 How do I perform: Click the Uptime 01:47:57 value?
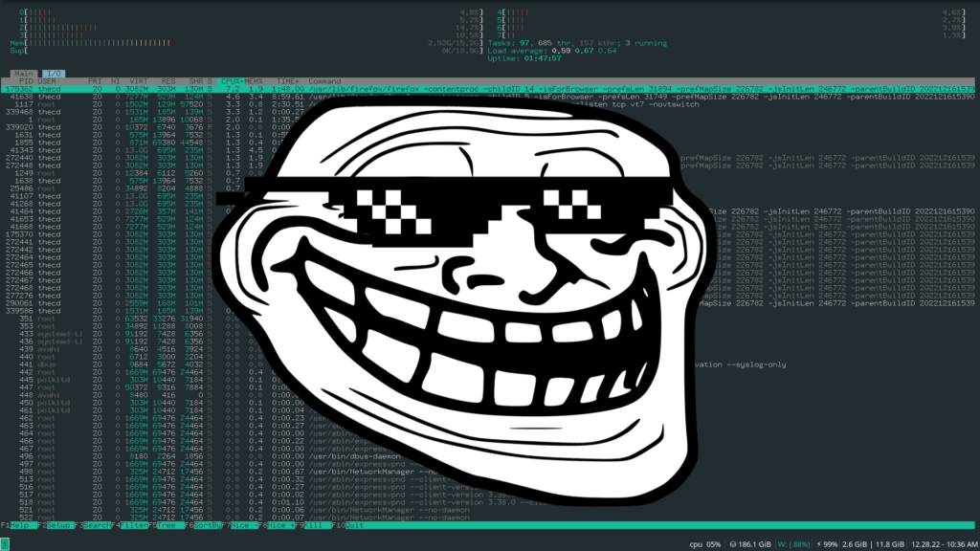(x=543, y=58)
